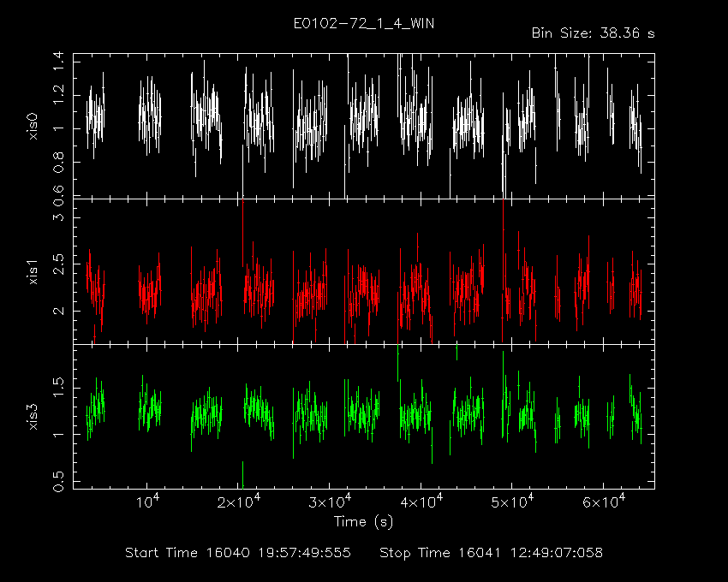
Task: Click the 0.5 tick label on xis3 axis
Action: 58,482
